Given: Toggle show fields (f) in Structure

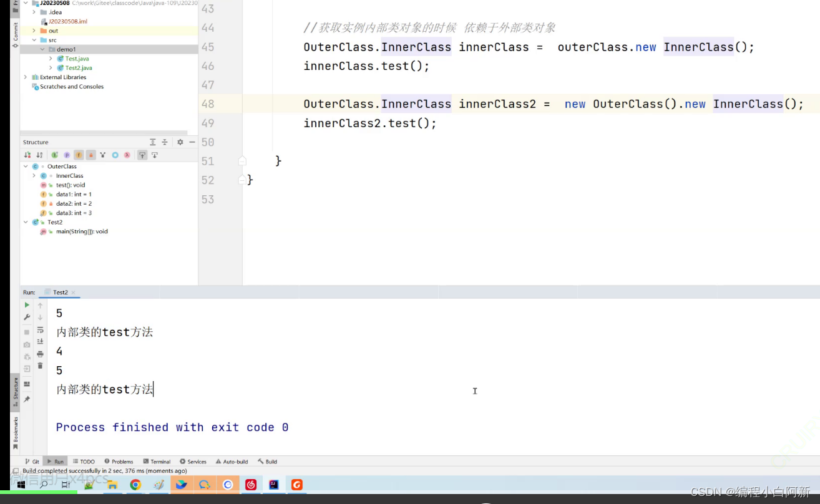Looking at the screenshot, I should [x=79, y=155].
